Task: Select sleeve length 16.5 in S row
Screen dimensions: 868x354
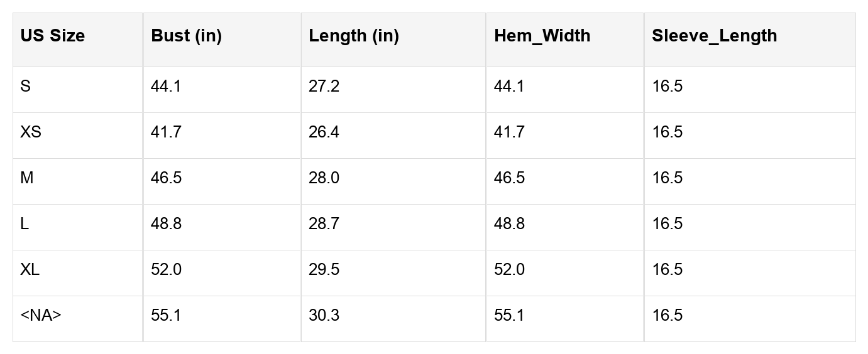Action: tap(667, 87)
